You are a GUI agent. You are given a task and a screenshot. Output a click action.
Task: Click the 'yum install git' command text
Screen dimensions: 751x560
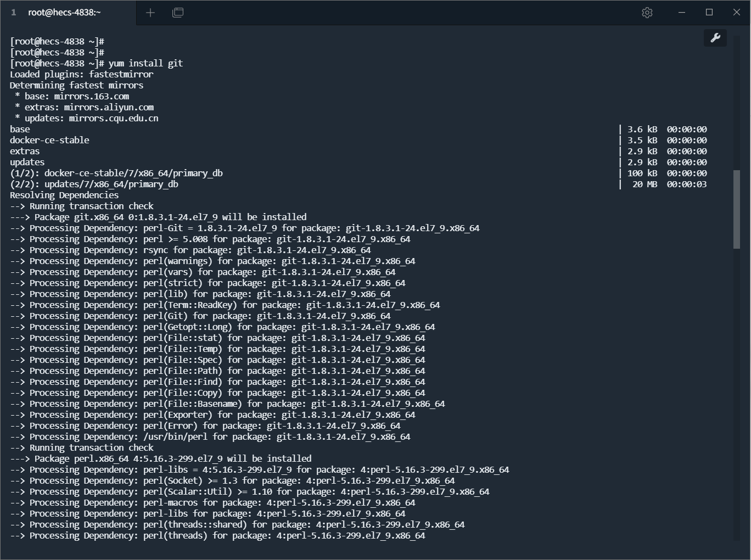click(x=145, y=63)
